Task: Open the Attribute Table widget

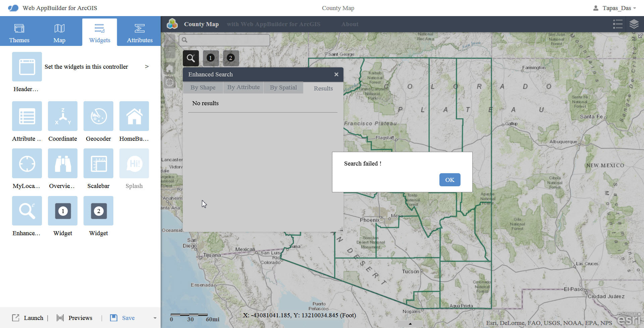Action: point(27,116)
